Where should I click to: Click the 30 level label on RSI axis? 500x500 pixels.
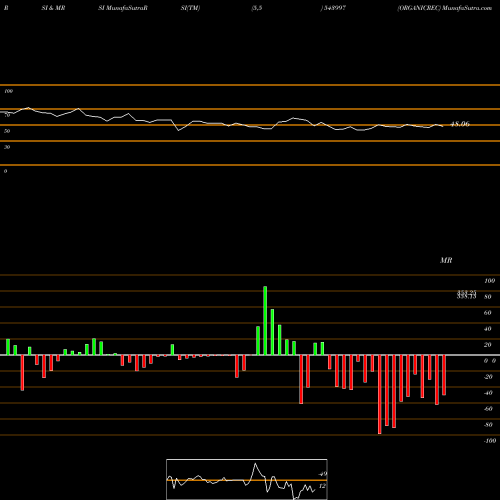[7, 147]
